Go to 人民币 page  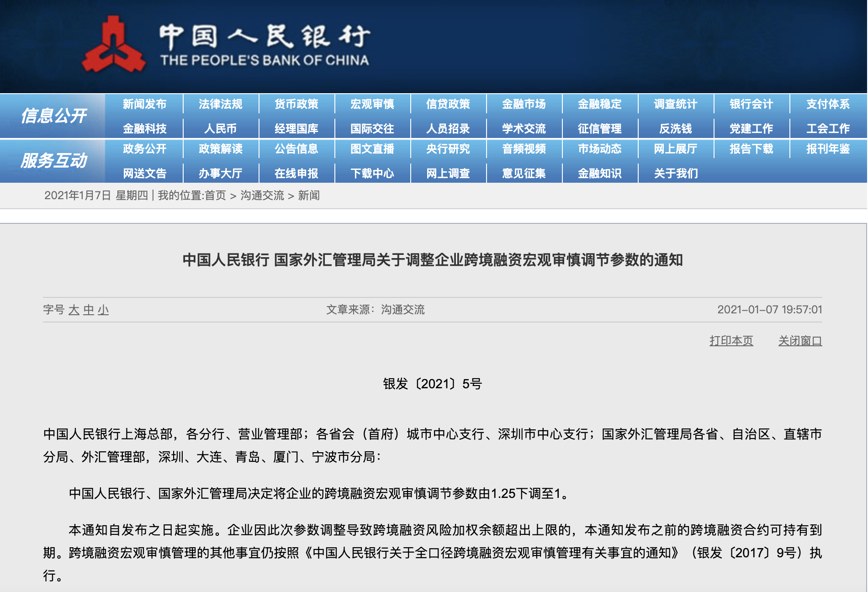coord(220,129)
